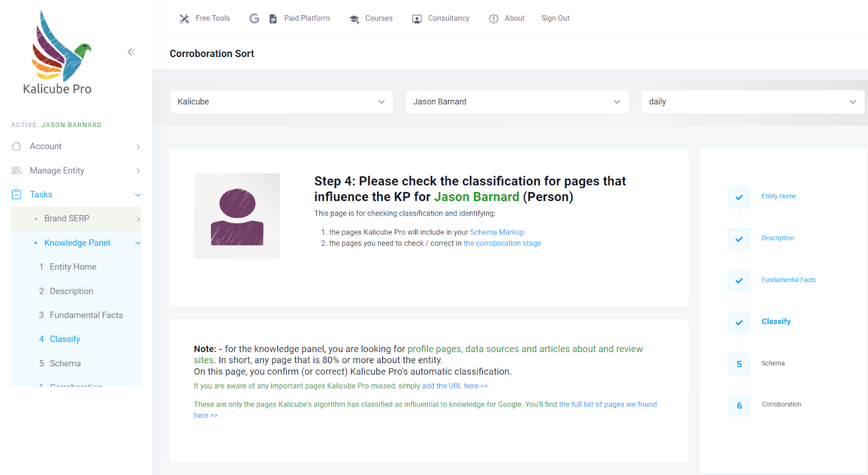The height and width of the screenshot is (475, 868).
Task: Follow 'the corroboration stage' link
Action: pyautogui.click(x=502, y=243)
